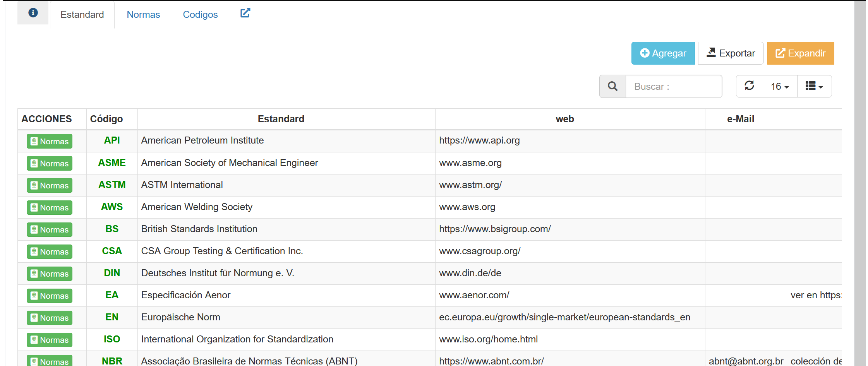
Task: Click the info icon tab
Action: point(33,13)
